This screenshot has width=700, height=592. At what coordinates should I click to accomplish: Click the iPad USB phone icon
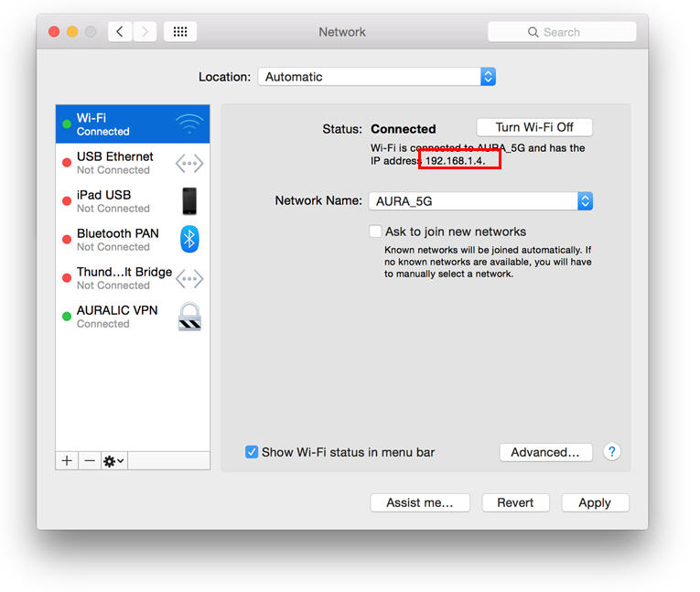pyautogui.click(x=189, y=201)
